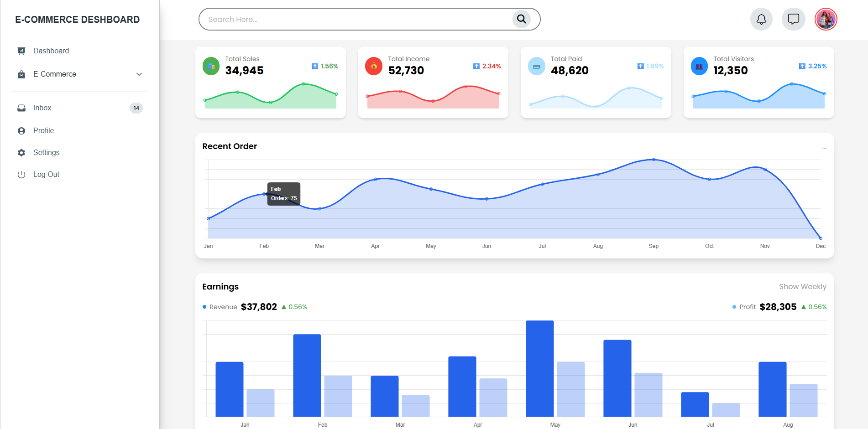Viewport: 868px width, 429px height.
Task: Click the Total Paid card icon
Action: tap(536, 66)
